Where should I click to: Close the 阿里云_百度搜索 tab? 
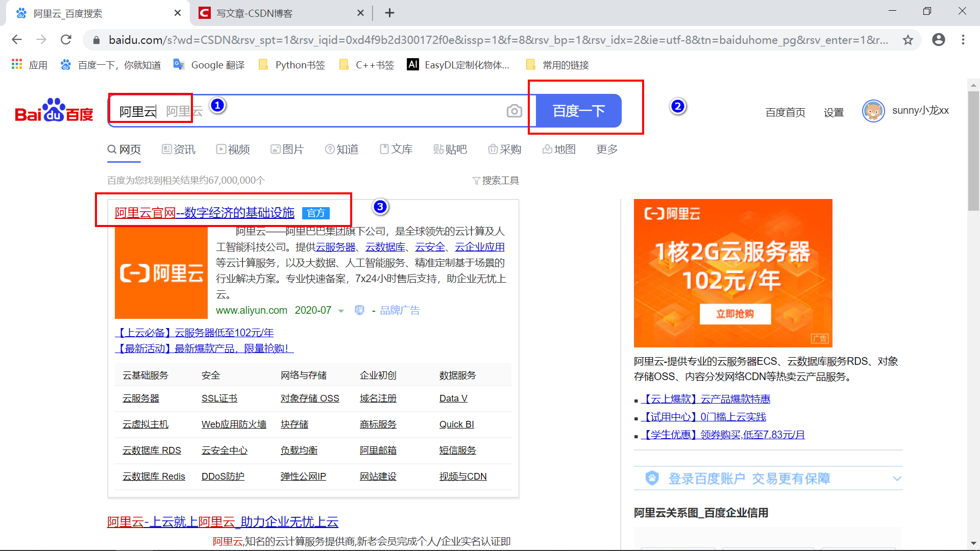pyautogui.click(x=178, y=13)
